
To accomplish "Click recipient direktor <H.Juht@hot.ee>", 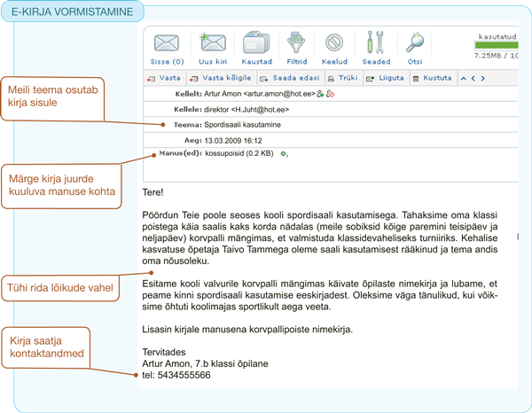I will tap(246, 110).
